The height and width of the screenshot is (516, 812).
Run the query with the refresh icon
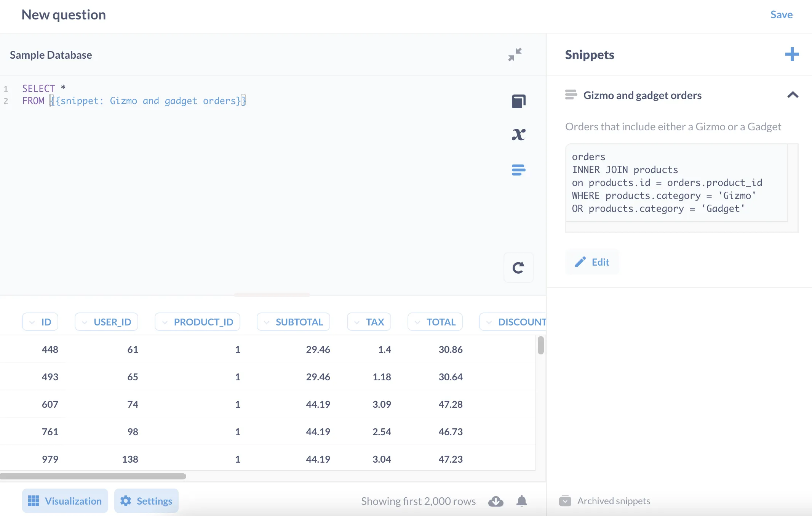[x=519, y=268]
